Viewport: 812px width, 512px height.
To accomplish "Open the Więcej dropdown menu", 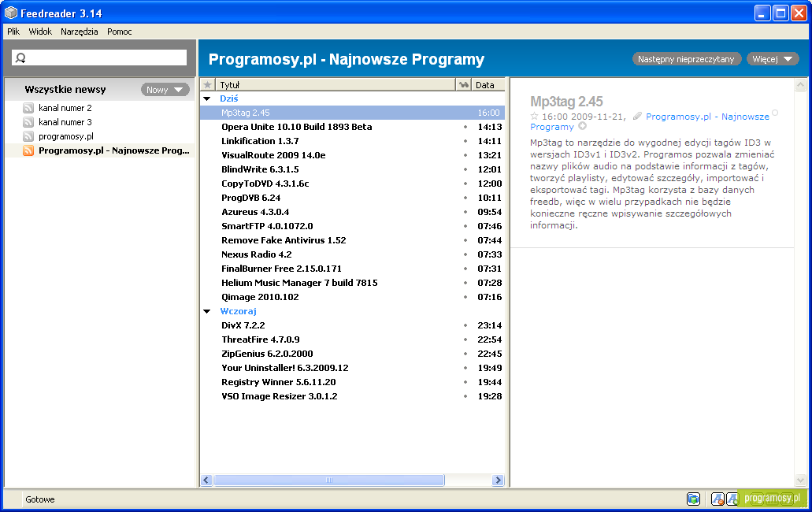I will [x=772, y=59].
